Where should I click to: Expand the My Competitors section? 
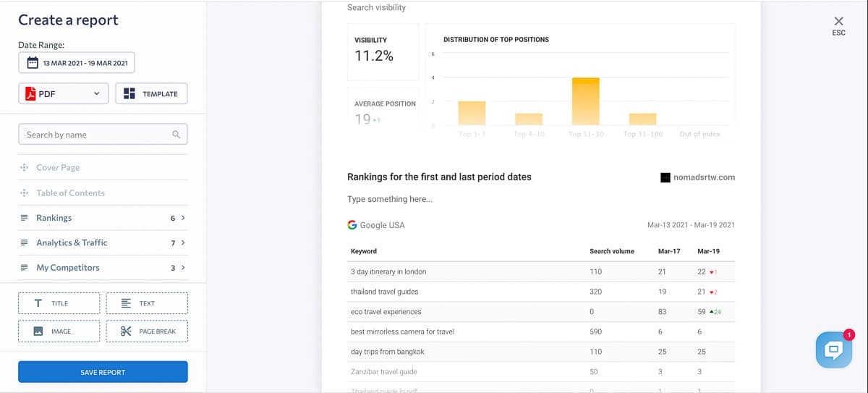tap(183, 268)
